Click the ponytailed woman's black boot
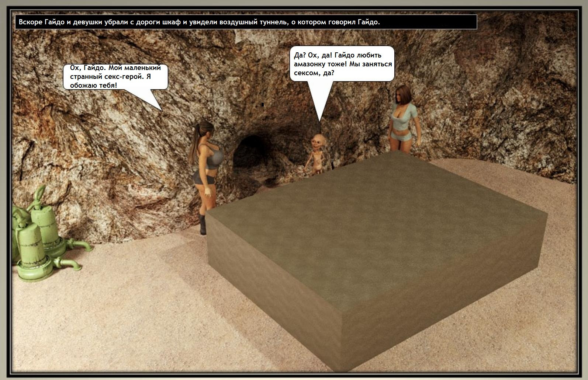This screenshot has height=380, width=588. [x=203, y=224]
